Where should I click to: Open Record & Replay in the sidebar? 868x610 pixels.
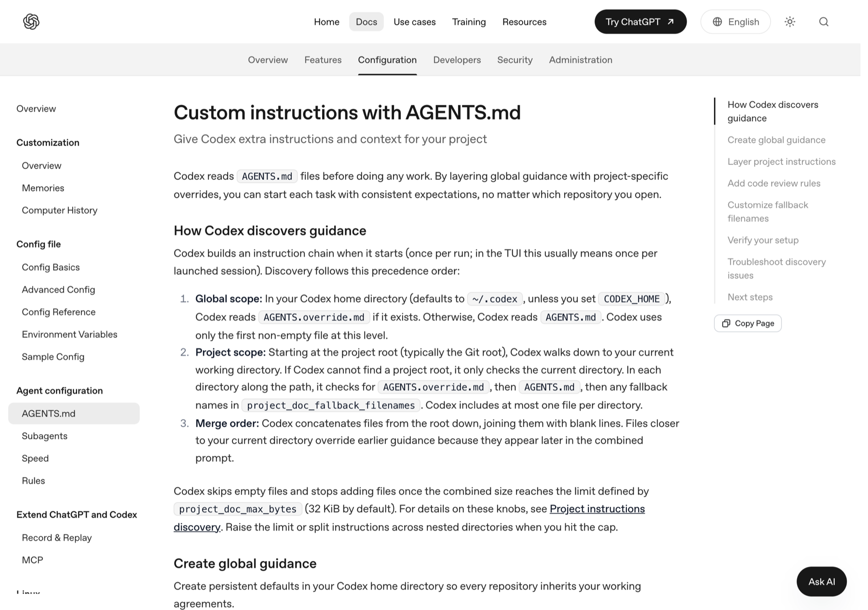click(57, 538)
